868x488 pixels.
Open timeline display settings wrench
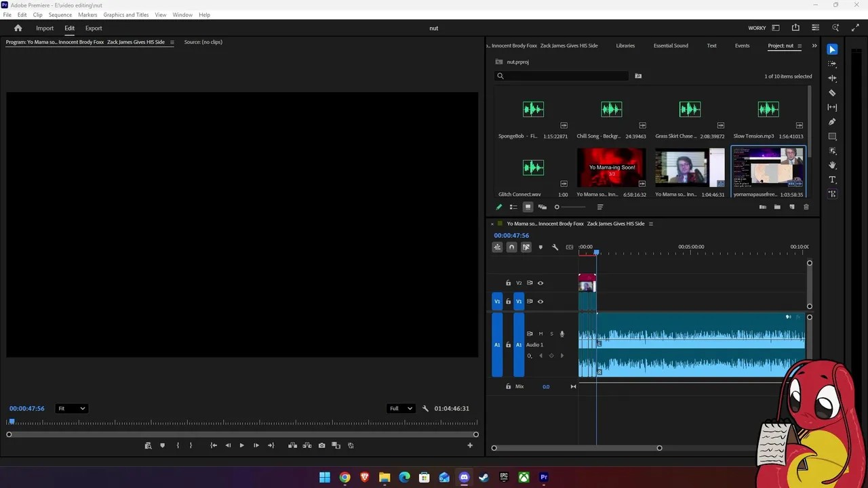pos(555,247)
